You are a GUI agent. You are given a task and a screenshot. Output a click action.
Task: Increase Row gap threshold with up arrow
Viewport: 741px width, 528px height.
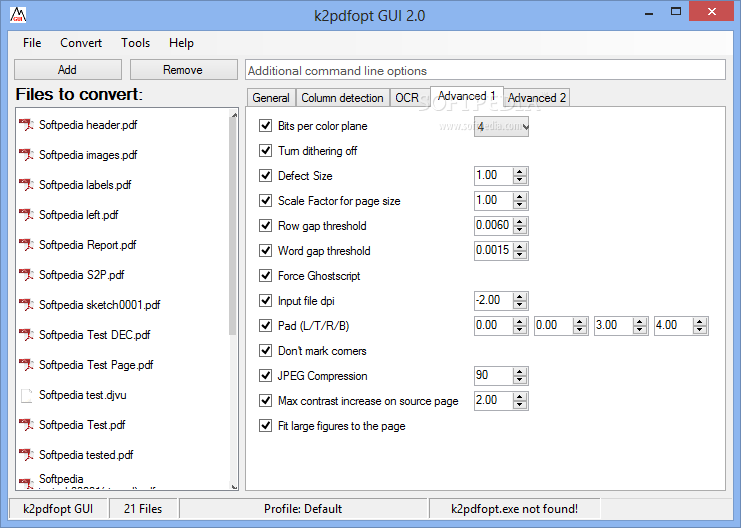tap(520, 222)
